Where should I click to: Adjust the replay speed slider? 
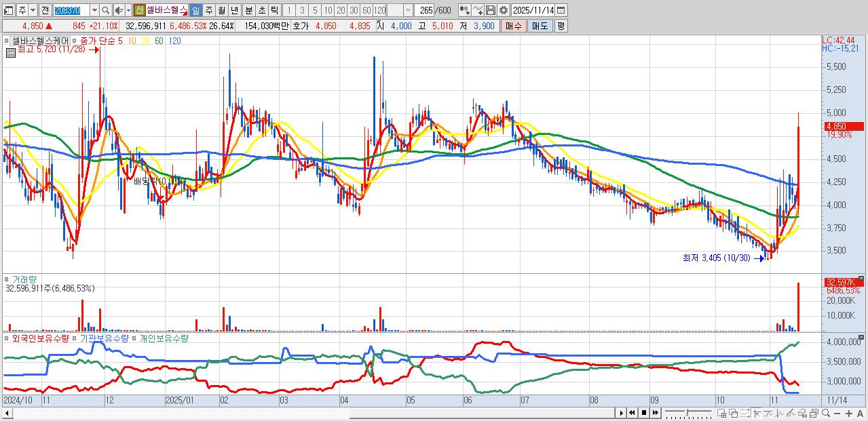688,413
